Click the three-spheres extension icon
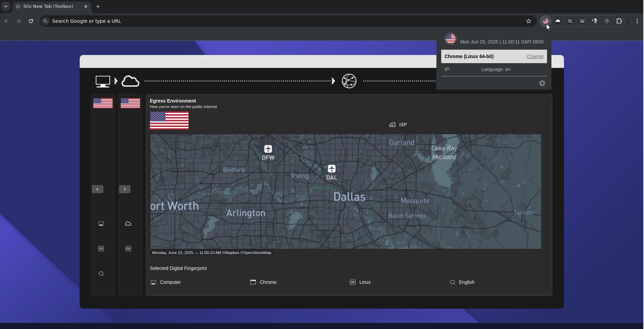The width and height of the screenshot is (644, 329). pos(594,21)
